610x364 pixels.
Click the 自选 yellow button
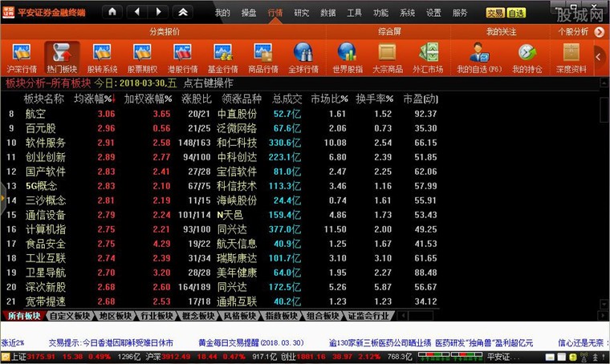[517, 13]
